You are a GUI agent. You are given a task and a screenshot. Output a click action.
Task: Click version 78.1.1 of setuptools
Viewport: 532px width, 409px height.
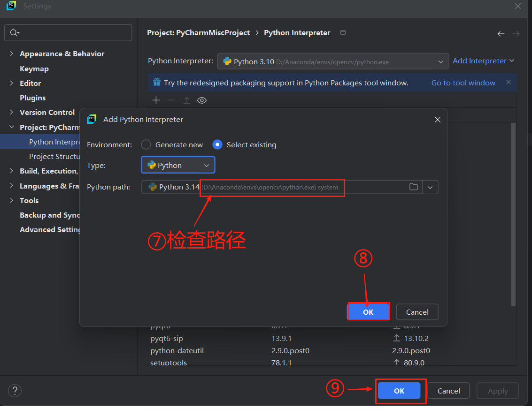281,362
